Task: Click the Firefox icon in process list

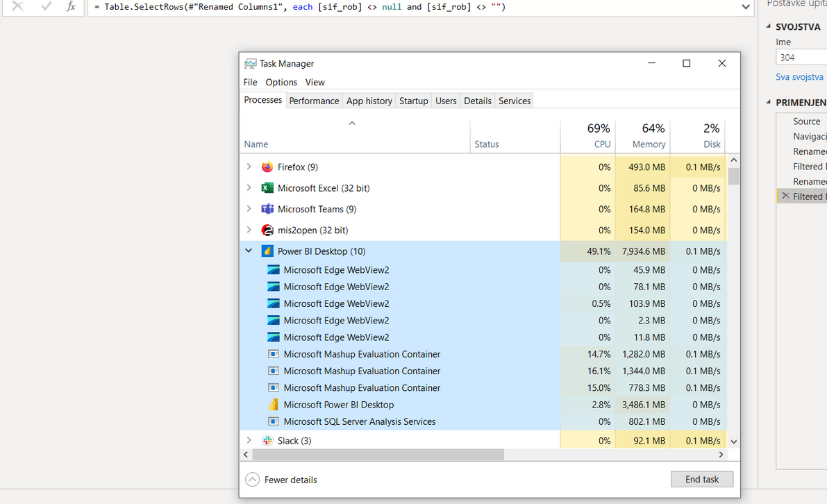Action: pyautogui.click(x=267, y=167)
